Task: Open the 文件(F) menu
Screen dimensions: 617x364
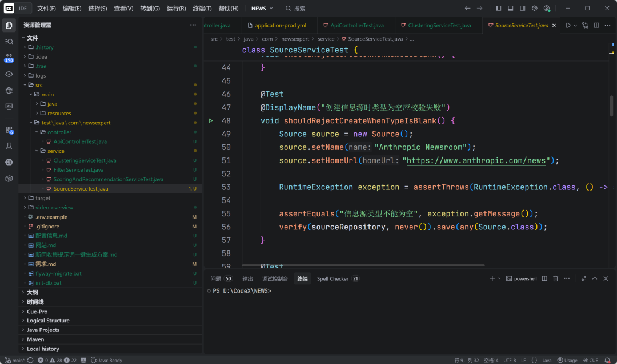Action: (46, 8)
